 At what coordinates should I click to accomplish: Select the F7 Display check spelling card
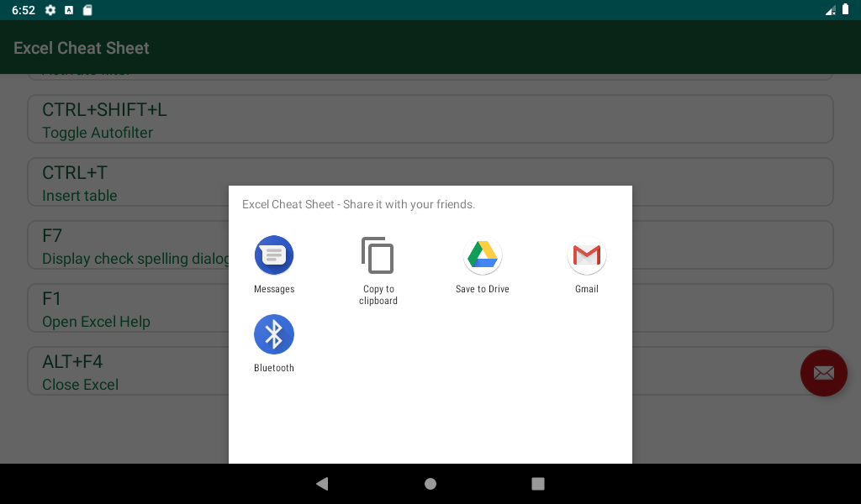430,245
